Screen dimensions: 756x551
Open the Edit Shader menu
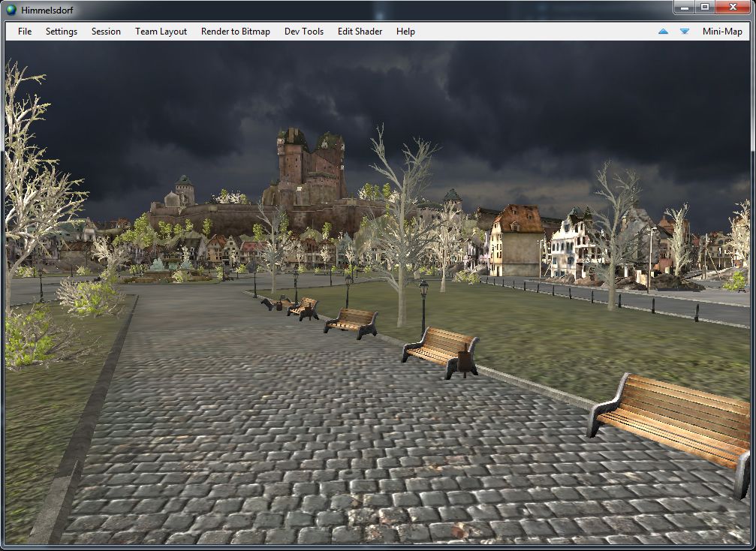coord(360,32)
